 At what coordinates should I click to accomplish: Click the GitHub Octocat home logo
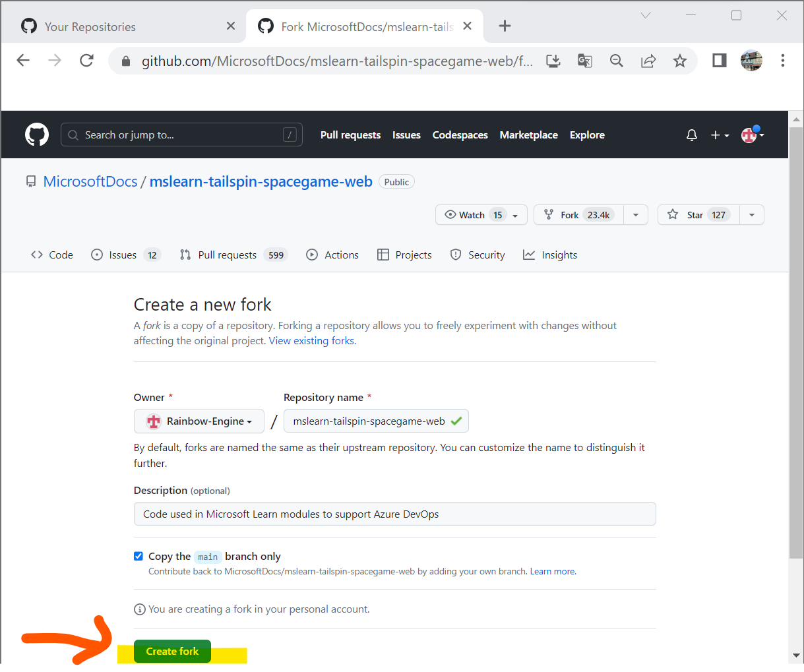[x=37, y=135]
